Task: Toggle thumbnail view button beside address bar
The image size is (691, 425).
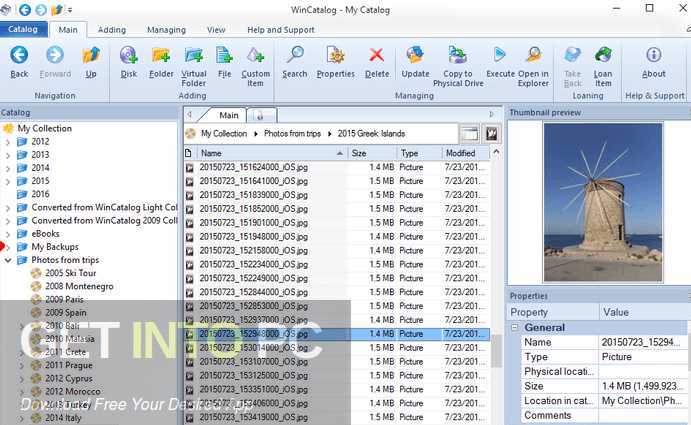Action: click(x=491, y=134)
